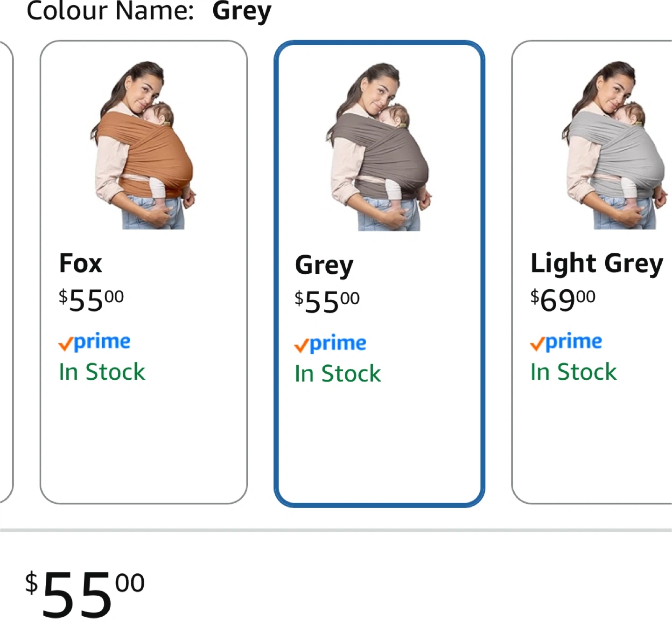The image size is (672, 640).
Task: Click the Grey label inside the selected card
Action: tap(324, 265)
